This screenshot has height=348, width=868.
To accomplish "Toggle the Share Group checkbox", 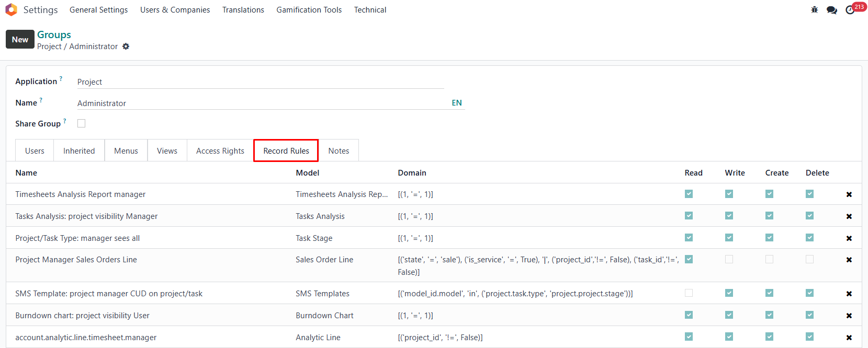I will pyautogui.click(x=82, y=123).
